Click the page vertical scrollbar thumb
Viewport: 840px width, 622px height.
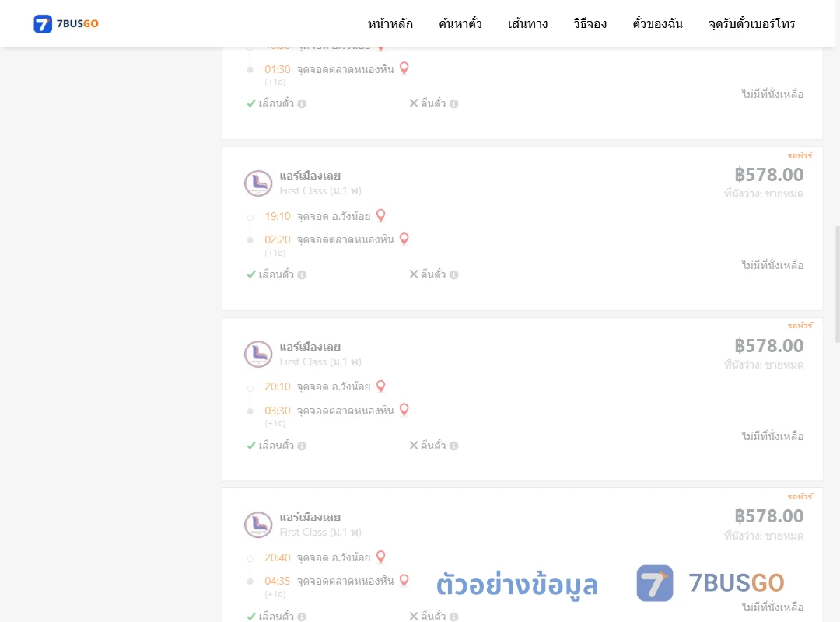(838, 285)
